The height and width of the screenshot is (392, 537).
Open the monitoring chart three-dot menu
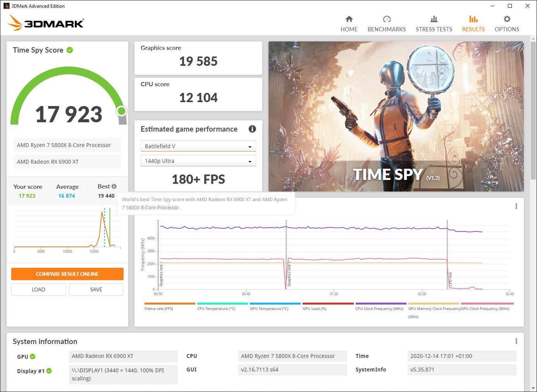516,206
